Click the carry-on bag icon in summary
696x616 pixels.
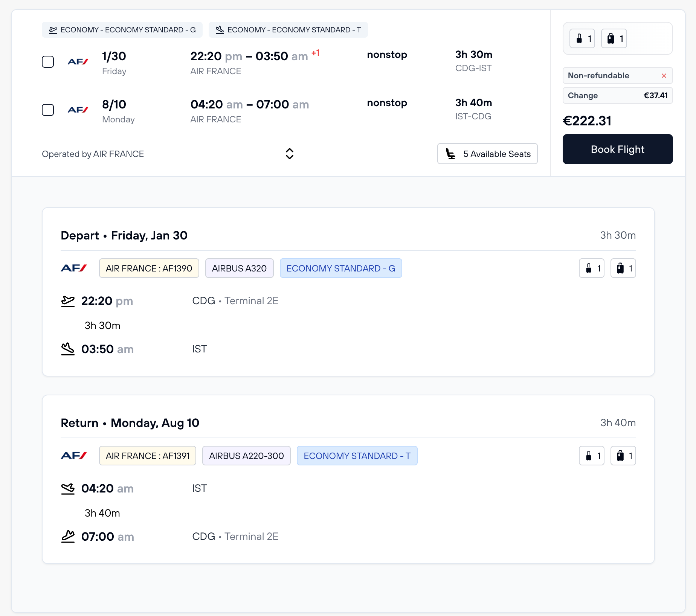coord(582,39)
